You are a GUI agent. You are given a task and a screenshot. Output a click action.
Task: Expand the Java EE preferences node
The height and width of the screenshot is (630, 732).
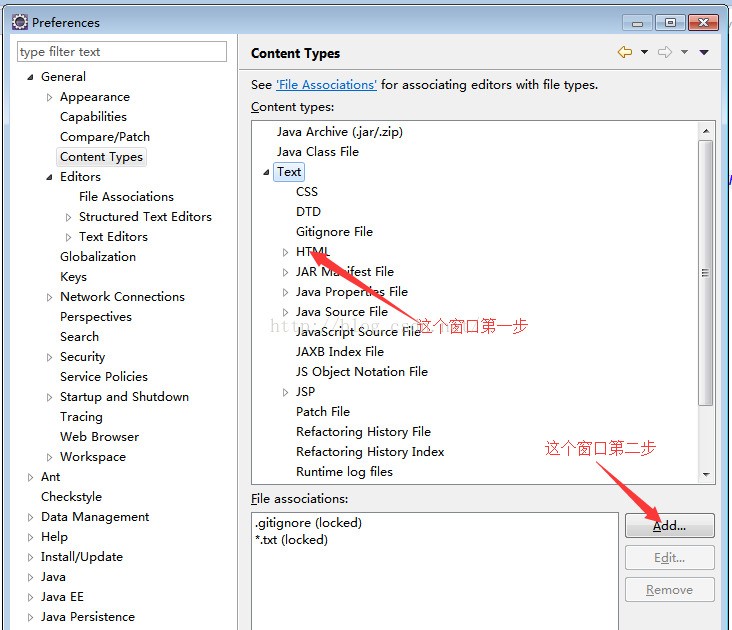coord(30,597)
